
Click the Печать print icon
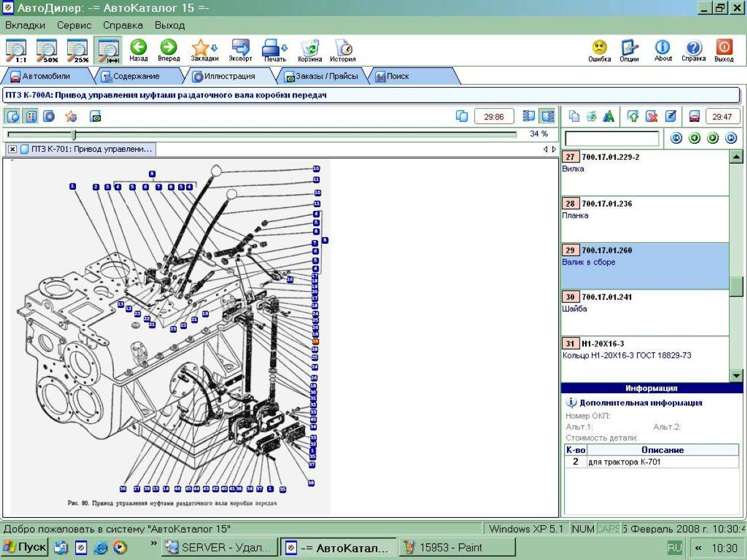[x=271, y=50]
